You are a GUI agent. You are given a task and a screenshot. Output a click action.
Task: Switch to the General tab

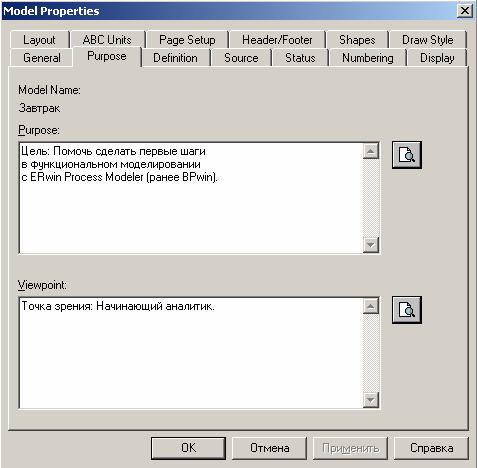pyautogui.click(x=42, y=58)
